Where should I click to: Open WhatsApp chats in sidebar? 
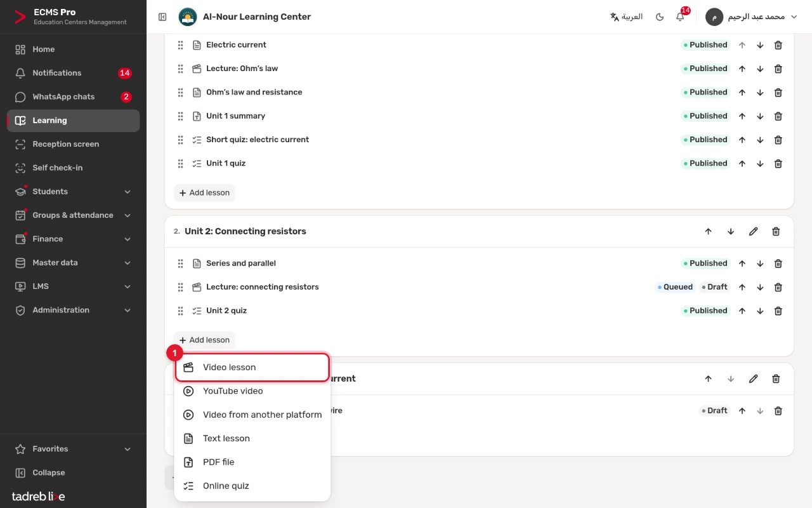73,97
